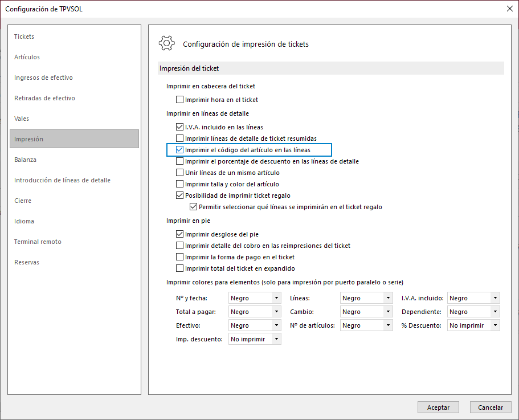Go to the Reservas section
Viewport: 519px width, 420px height.
coord(27,262)
